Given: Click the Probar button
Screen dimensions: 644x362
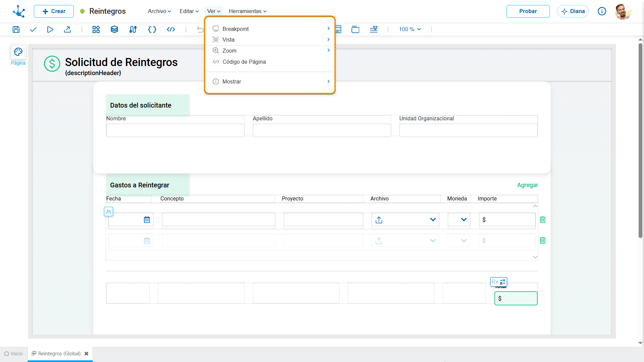Looking at the screenshot, I should click(x=528, y=11).
